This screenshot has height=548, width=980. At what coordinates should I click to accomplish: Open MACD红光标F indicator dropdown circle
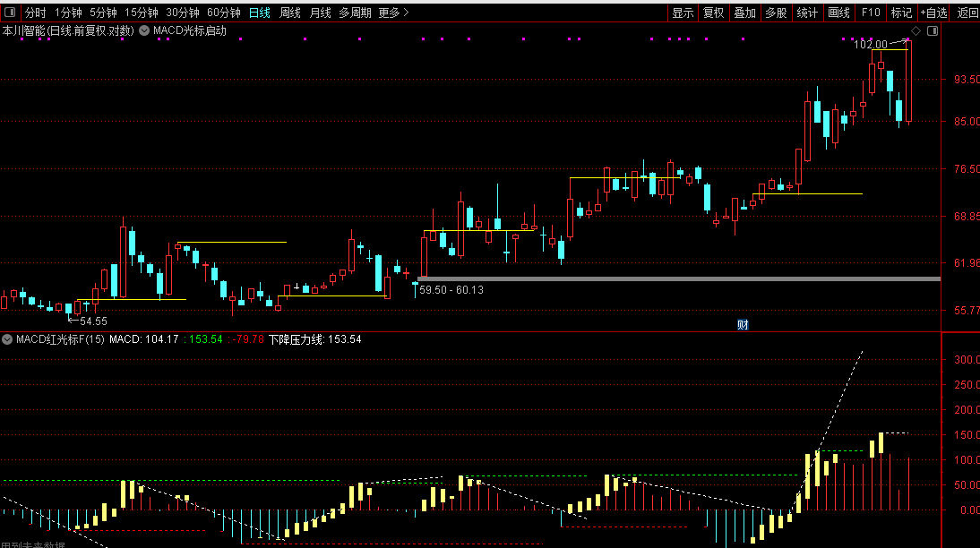click(7, 339)
